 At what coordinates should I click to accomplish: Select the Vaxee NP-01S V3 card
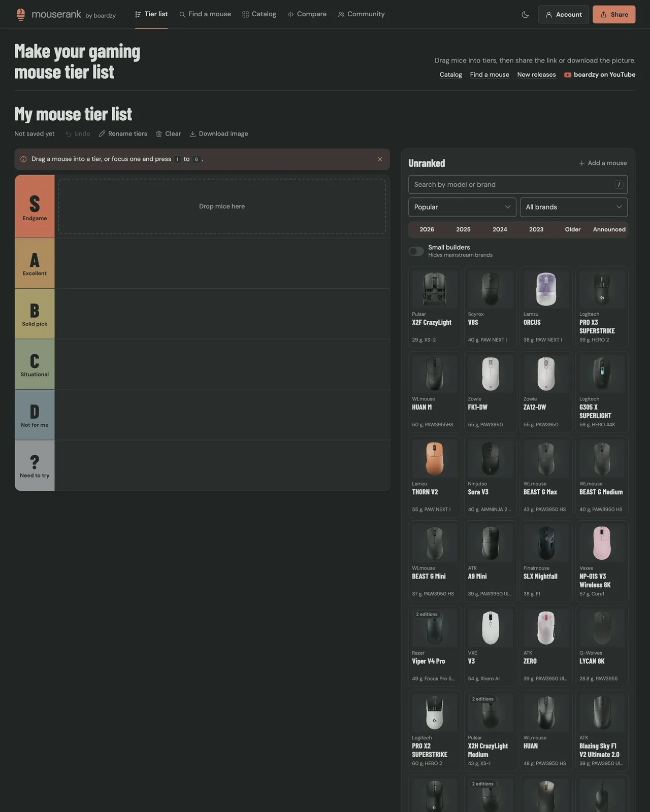click(x=602, y=561)
